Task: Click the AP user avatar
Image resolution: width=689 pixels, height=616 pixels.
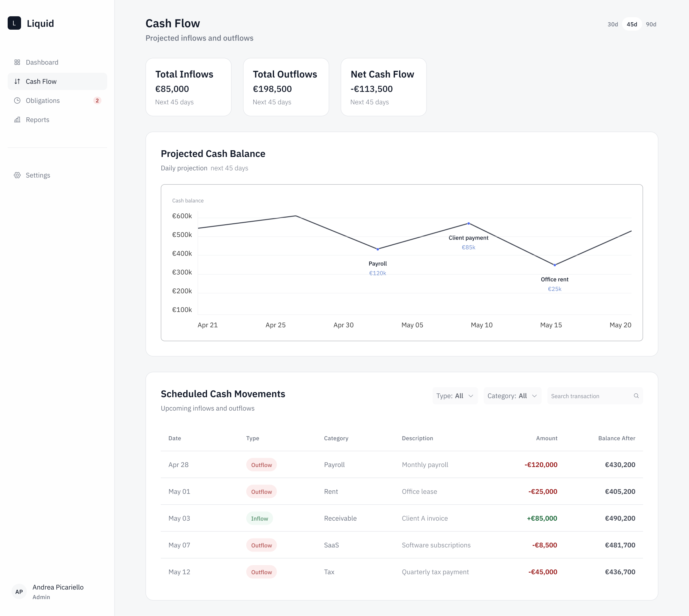Action: pos(19,592)
